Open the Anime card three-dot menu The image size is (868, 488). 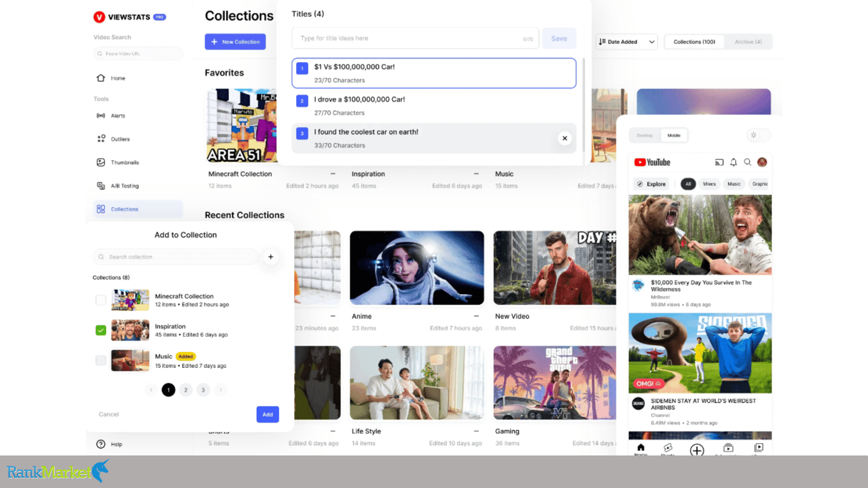click(476, 316)
